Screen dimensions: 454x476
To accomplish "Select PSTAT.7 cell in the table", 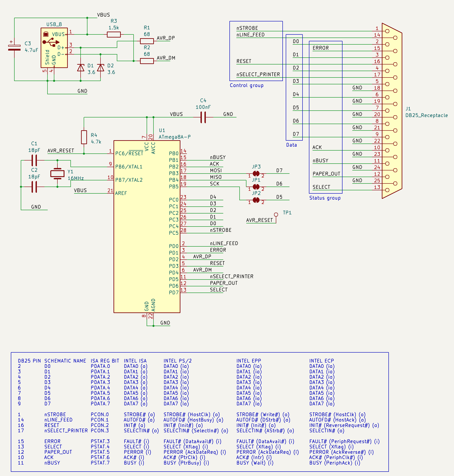I will [x=100, y=463].
